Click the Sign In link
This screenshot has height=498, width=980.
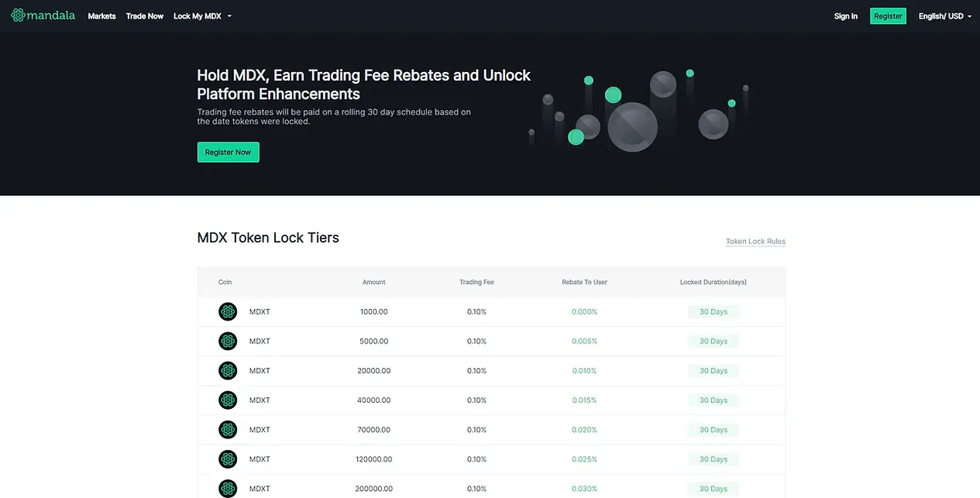tap(845, 16)
